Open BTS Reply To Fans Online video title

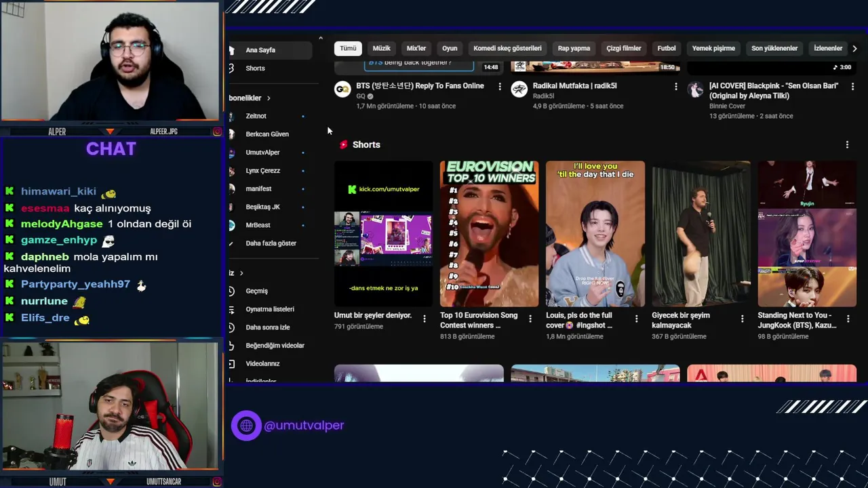tap(420, 86)
